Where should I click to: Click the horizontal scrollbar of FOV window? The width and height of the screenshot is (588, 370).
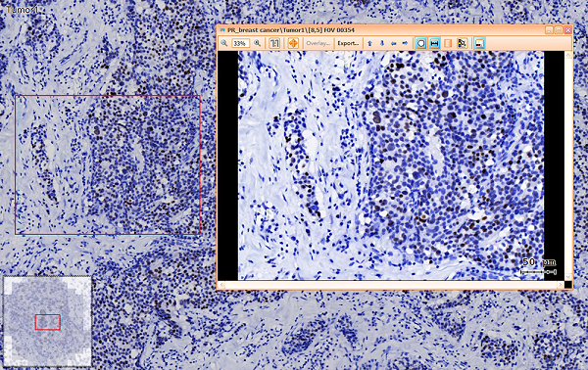coord(391,285)
